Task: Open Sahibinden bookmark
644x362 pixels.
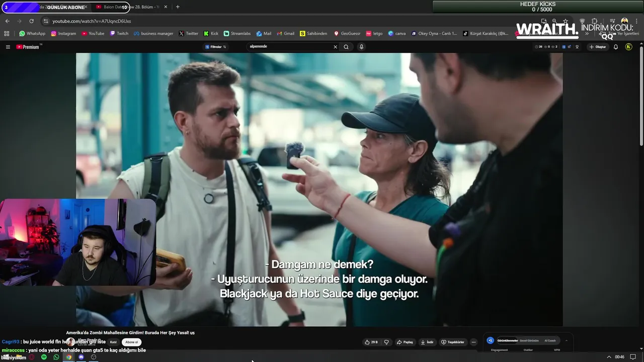Action: [313, 34]
